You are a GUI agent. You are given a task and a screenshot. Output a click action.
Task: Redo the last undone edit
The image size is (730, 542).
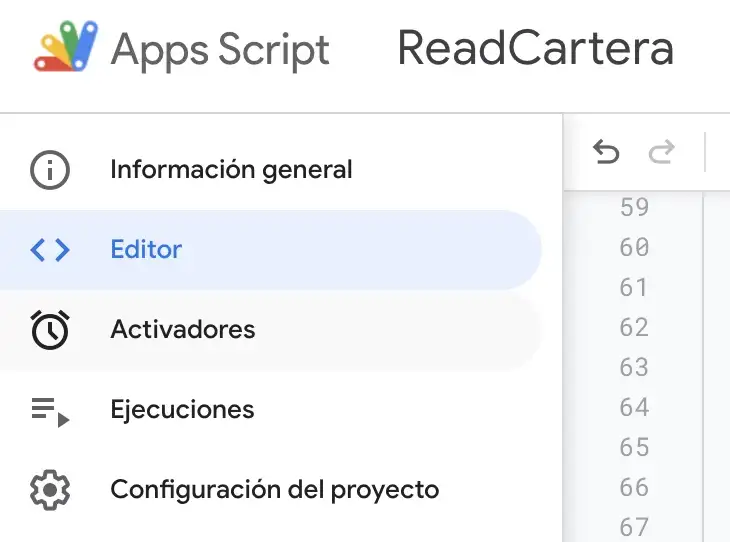point(662,152)
